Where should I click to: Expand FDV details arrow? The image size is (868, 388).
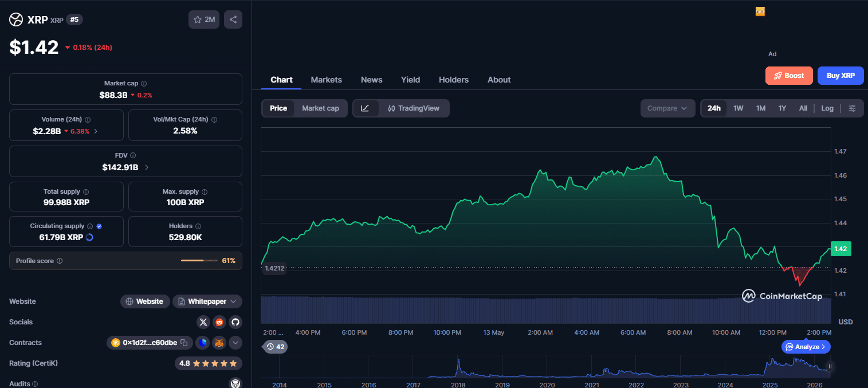pyautogui.click(x=147, y=167)
